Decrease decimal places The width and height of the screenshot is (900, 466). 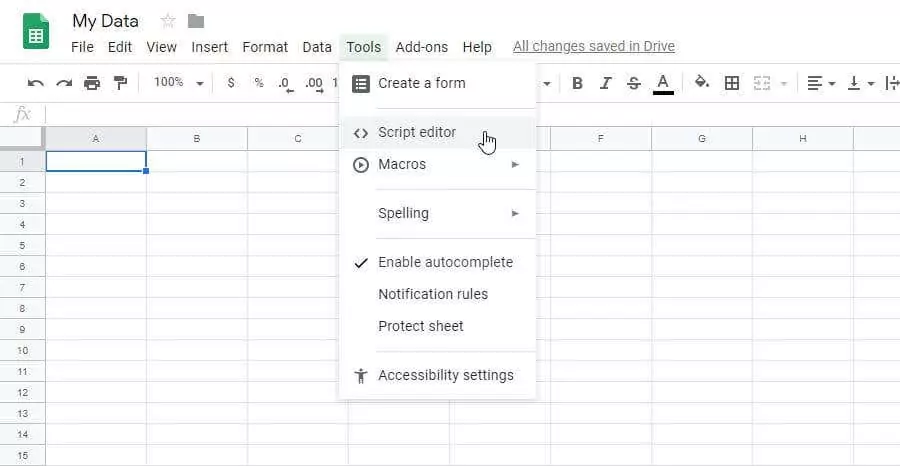point(286,84)
